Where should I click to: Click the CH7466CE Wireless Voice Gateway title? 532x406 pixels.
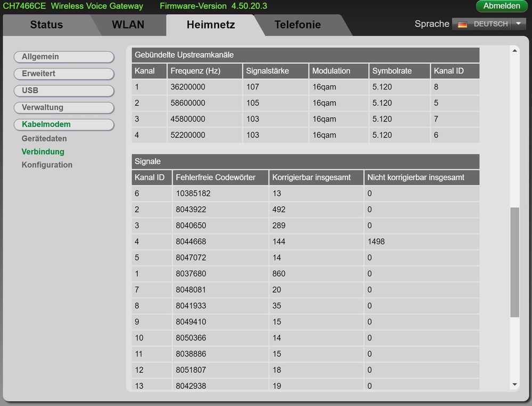(73, 6)
